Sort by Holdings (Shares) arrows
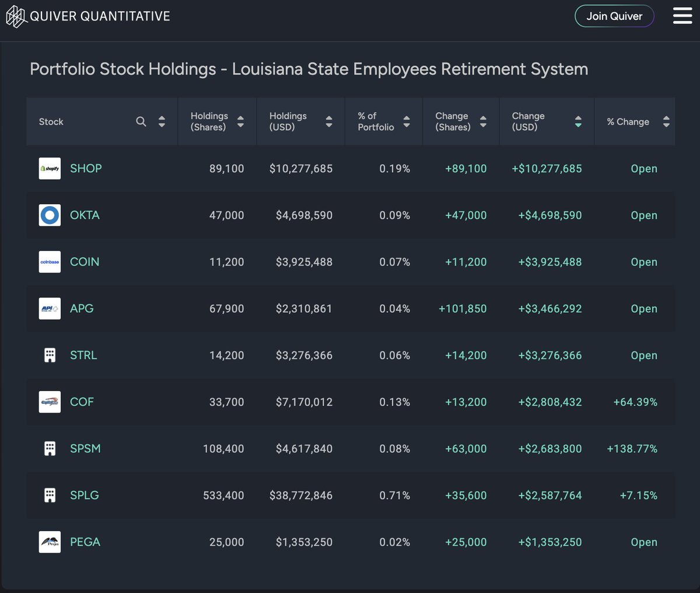Viewport: 700px width, 593px height. click(x=240, y=121)
